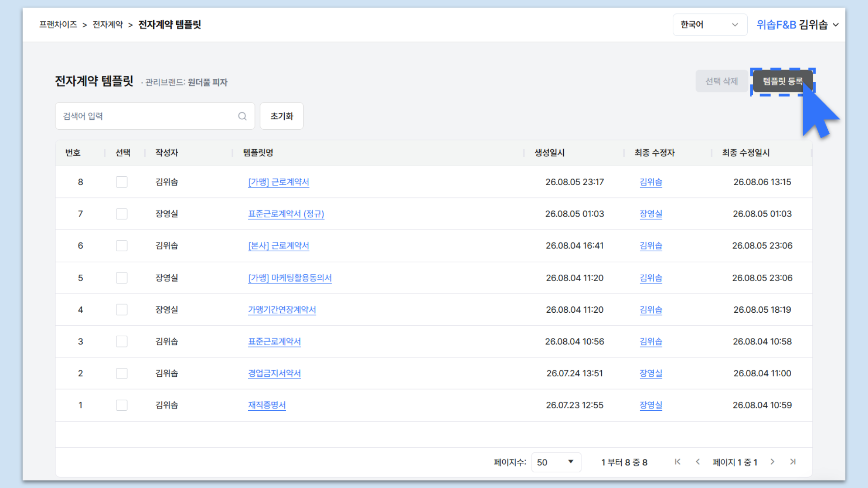Click the 템플릿 등록 button

tap(783, 81)
